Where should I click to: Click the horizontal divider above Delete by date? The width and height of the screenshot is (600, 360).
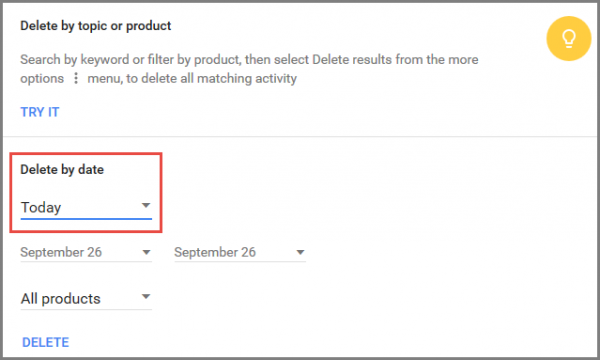(300, 137)
